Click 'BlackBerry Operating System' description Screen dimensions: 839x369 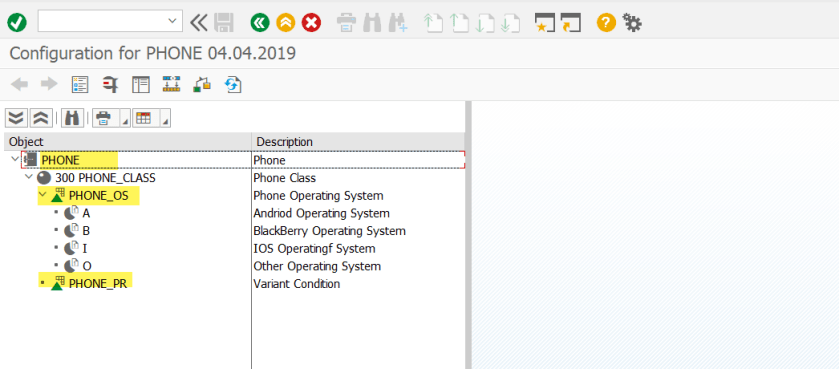330,231
